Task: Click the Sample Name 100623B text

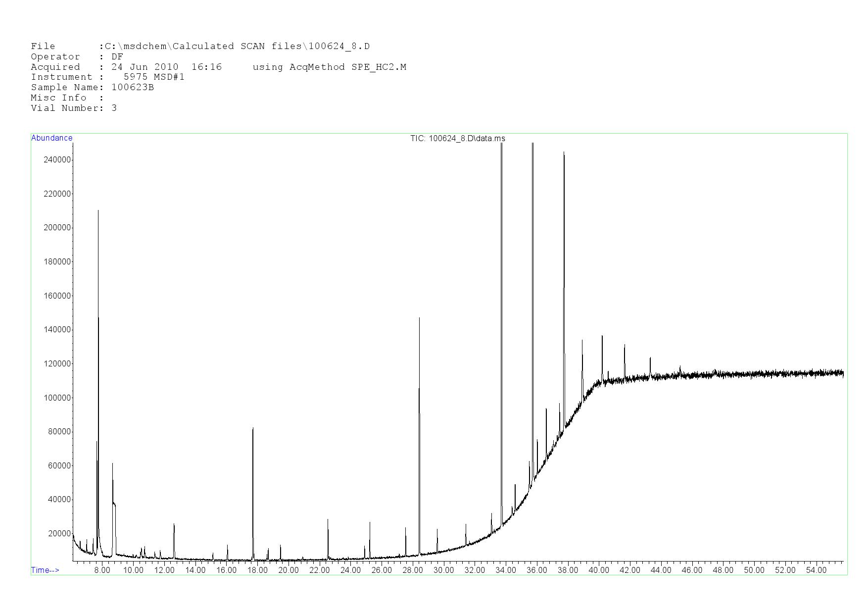Action: (92, 87)
